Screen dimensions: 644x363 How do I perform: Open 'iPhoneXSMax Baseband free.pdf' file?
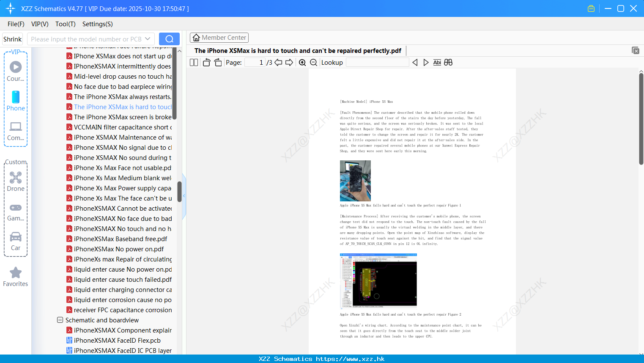117,239
